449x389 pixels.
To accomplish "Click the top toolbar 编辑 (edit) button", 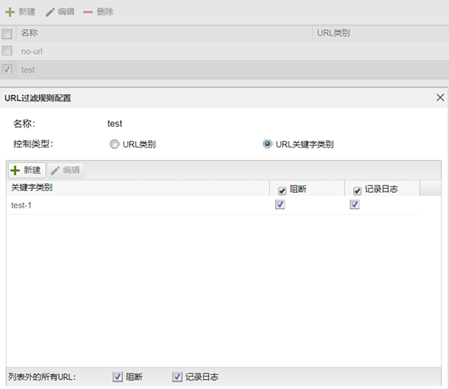I will tap(60, 12).
